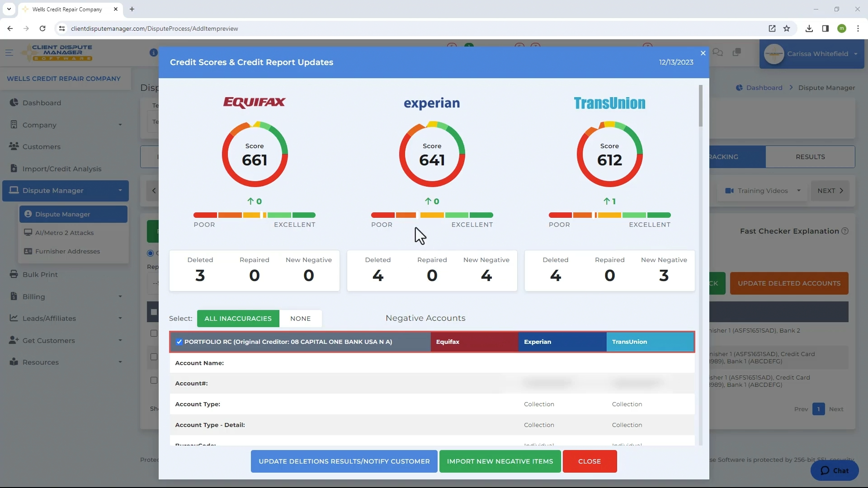The width and height of the screenshot is (868, 488).
Task: Click the Equifax logo
Action: point(255,103)
